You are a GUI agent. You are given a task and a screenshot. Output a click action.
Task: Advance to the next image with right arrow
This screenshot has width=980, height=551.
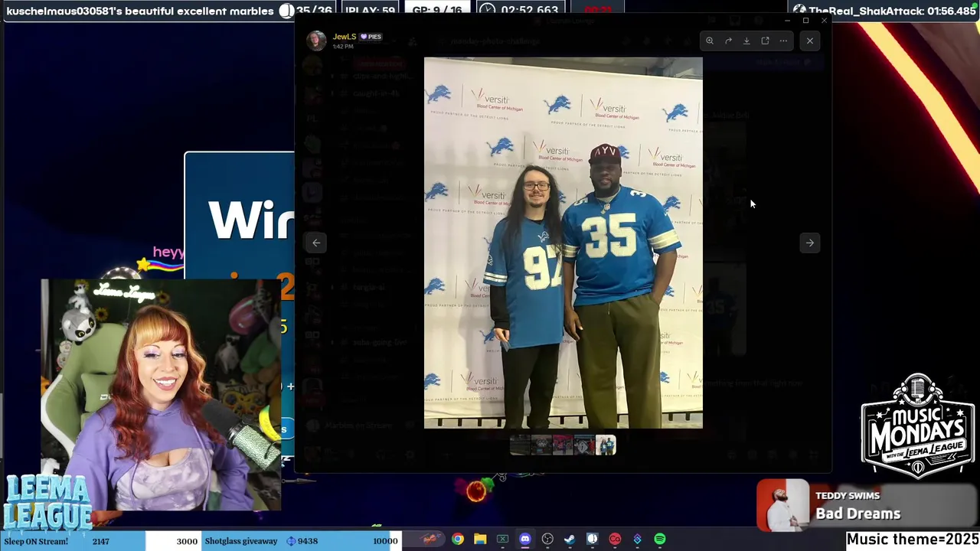[809, 243]
